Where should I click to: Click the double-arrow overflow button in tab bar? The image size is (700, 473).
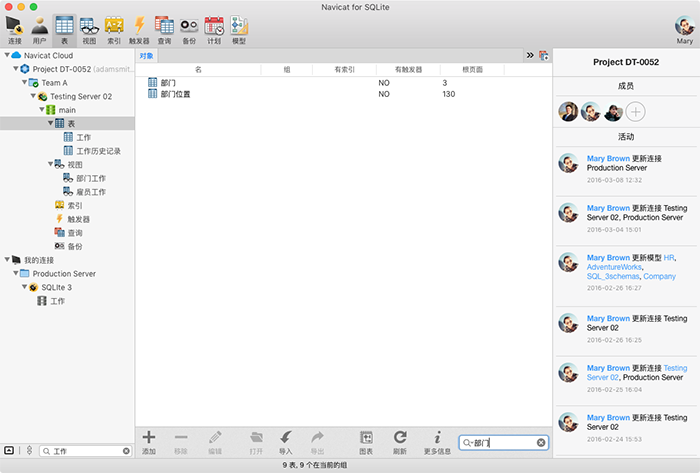[530, 55]
